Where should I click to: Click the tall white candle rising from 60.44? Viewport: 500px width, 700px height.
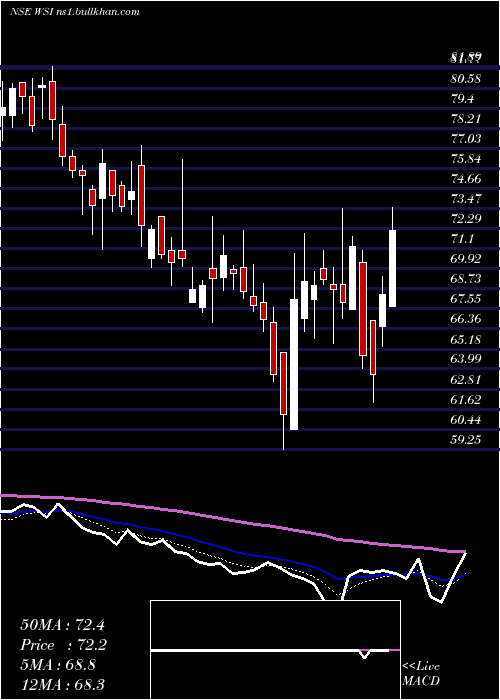point(294,364)
